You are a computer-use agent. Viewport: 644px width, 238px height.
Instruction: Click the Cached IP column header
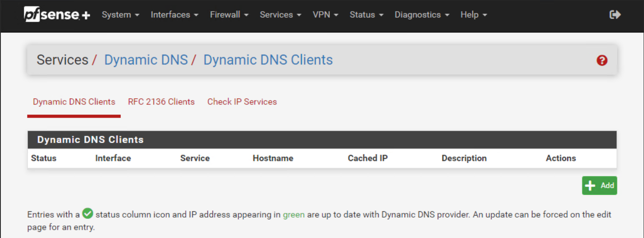[x=367, y=158]
